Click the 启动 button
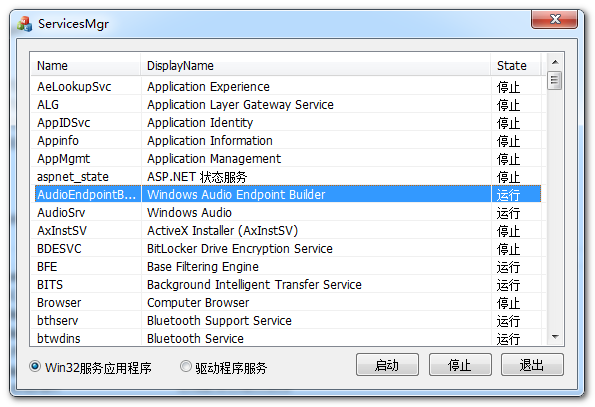The width and height of the screenshot is (595, 407). [x=387, y=365]
